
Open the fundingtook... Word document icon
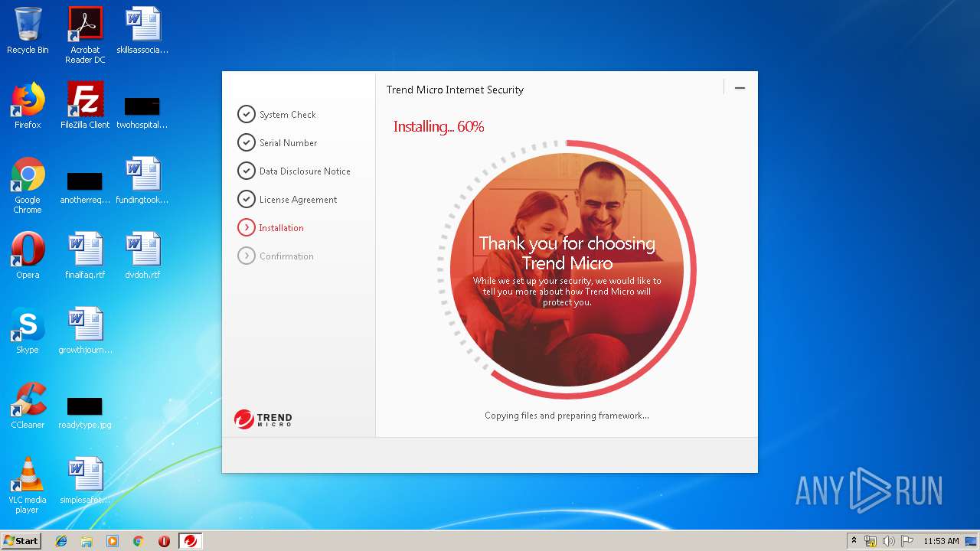click(x=142, y=181)
